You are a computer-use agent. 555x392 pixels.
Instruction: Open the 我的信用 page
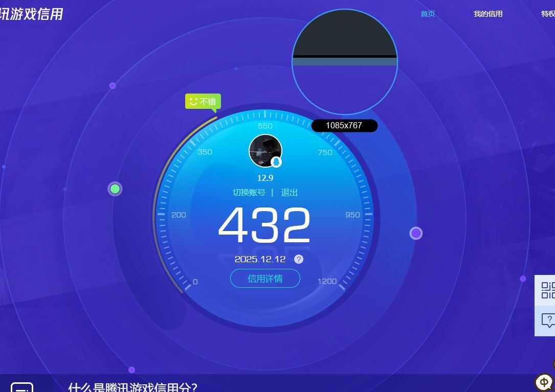(x=487, y=14)
